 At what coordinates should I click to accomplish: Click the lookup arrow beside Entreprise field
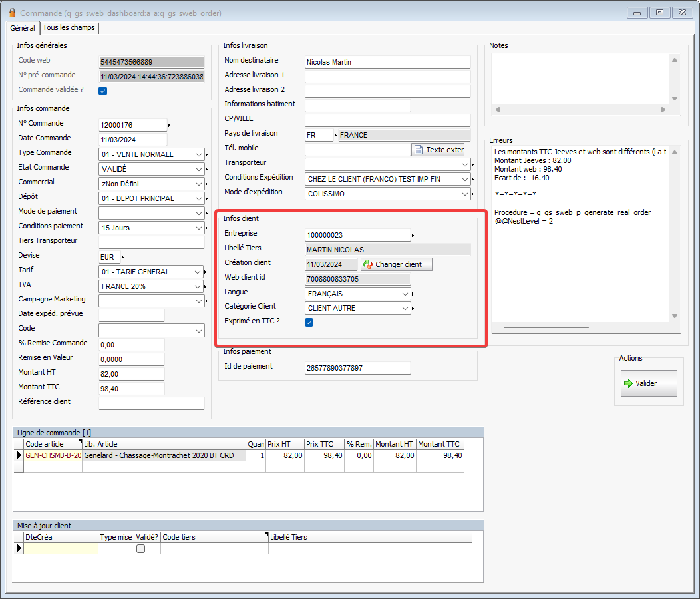click(x=413, y=235)
